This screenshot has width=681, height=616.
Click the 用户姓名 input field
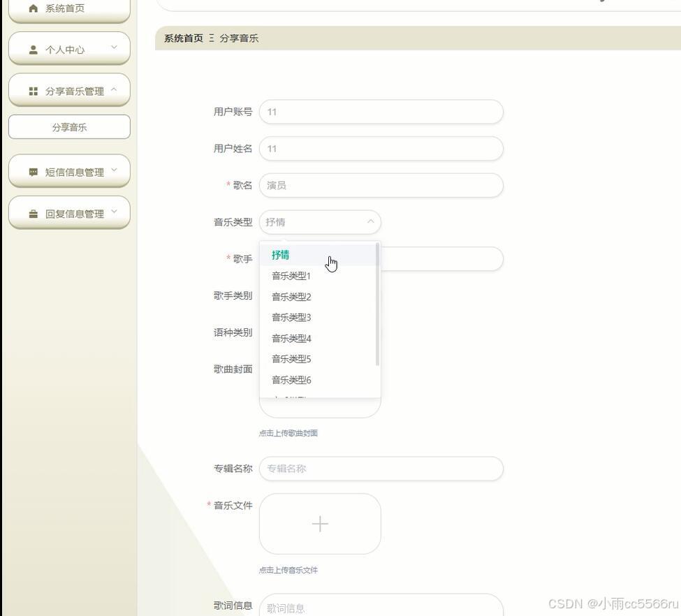point(381,149)
